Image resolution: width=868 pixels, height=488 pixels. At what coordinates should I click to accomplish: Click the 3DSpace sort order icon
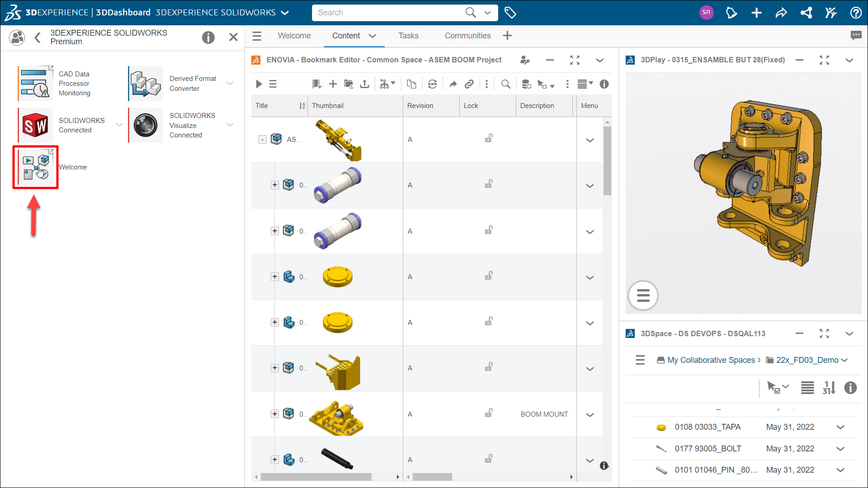coord(829,388)
